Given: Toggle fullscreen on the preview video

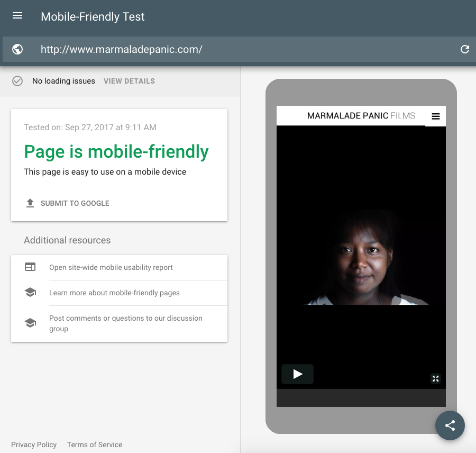Looking at the screenshot, I should coord(436,378).
